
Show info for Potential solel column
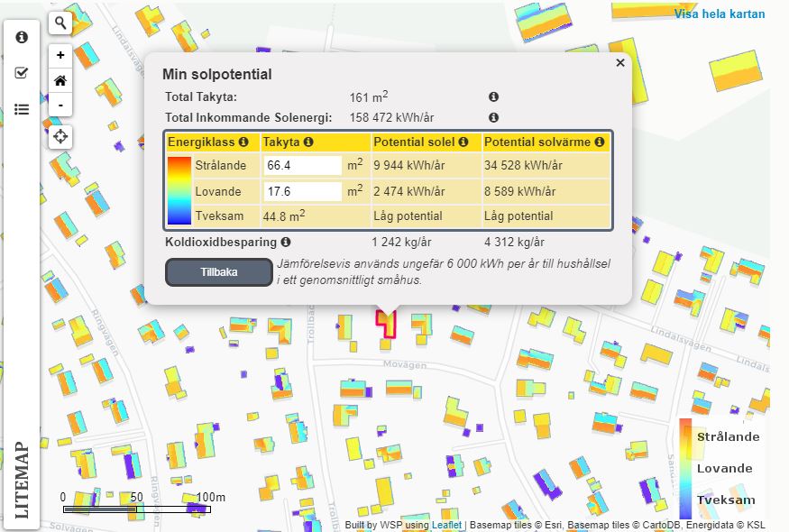[463, 142]
